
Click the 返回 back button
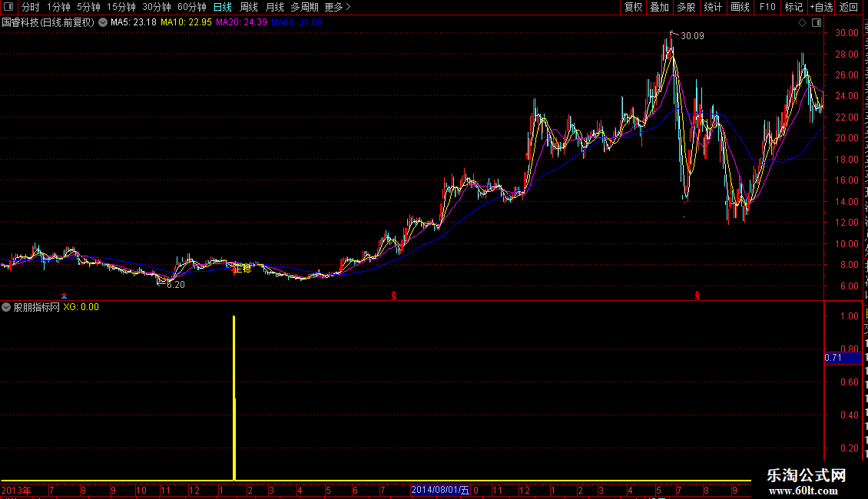click(x=849, y=7)
